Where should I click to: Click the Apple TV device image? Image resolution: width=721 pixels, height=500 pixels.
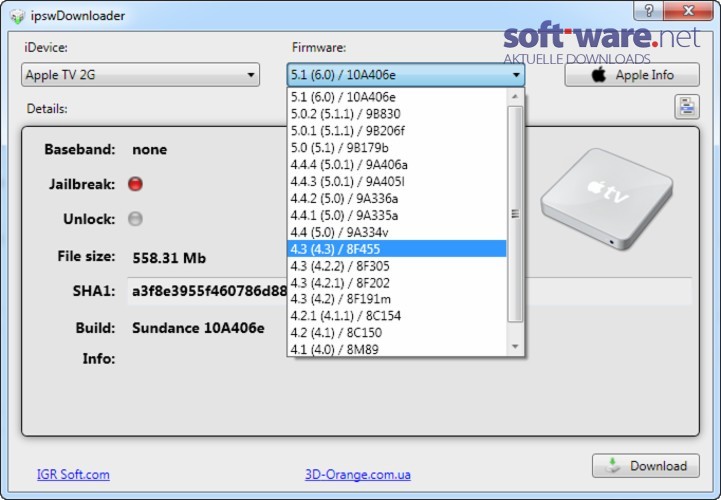pos(607,198)
